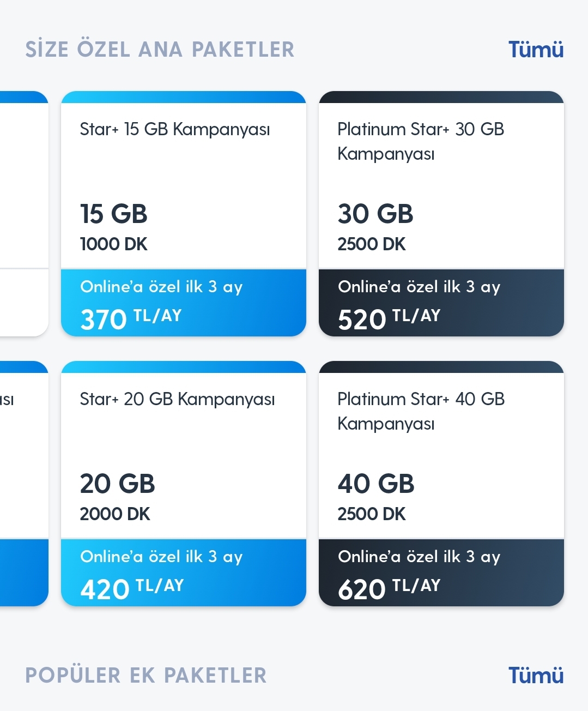Click the 1000 DK minutes label
588x711 pixels.
[x=113, y=244]
